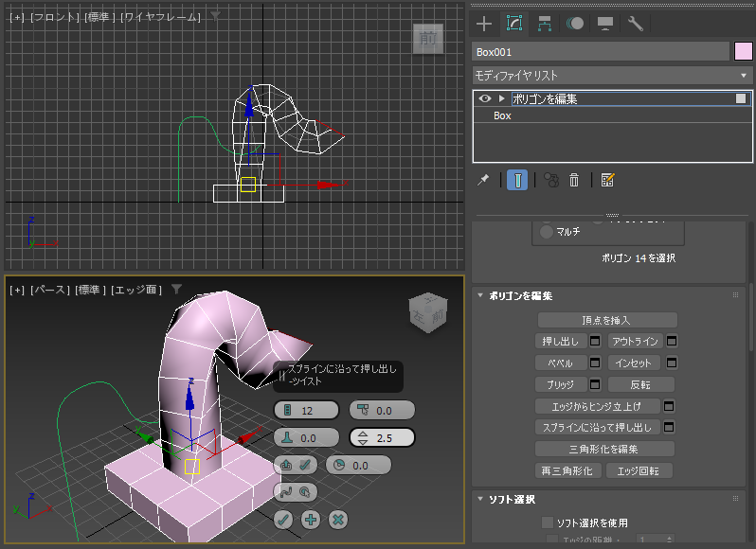Open the モディファイヤ リスト dropdown

tap(612, 76)
